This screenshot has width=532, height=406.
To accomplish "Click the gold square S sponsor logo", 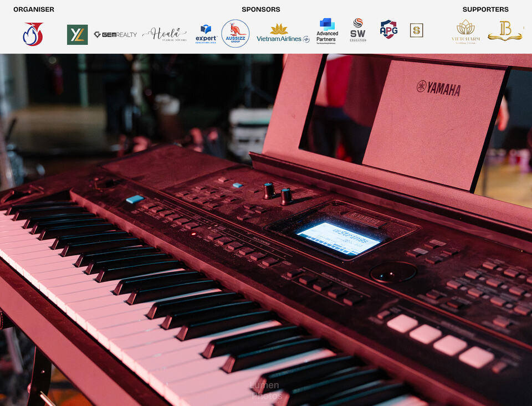I will pos(416,30).
